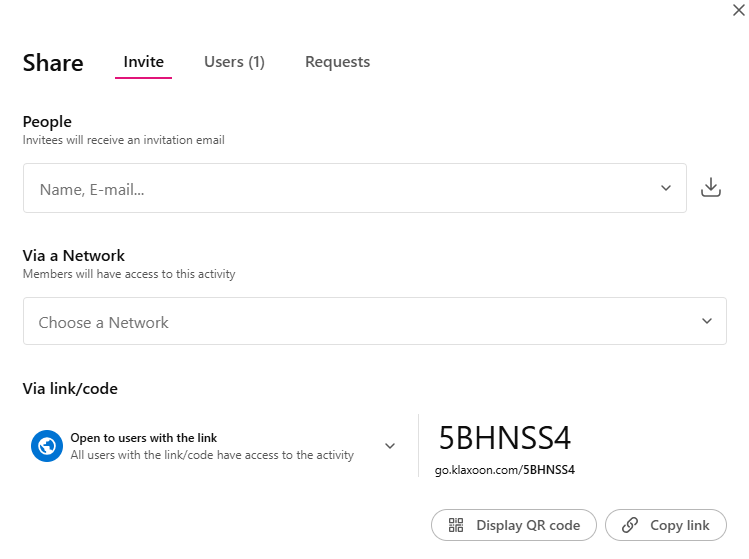The width and height of the screenshot is (749, 559).
Task: Click the Choose a Network placeholder text
Action: (x=104, y=322)
